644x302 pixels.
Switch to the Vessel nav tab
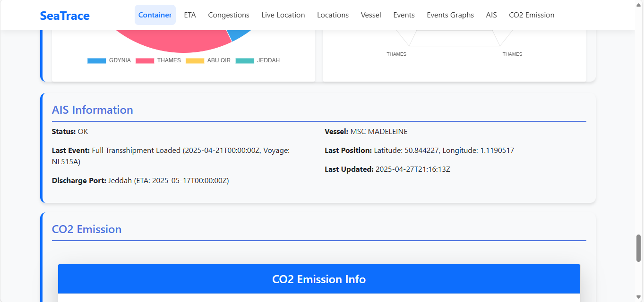point(371,15)
